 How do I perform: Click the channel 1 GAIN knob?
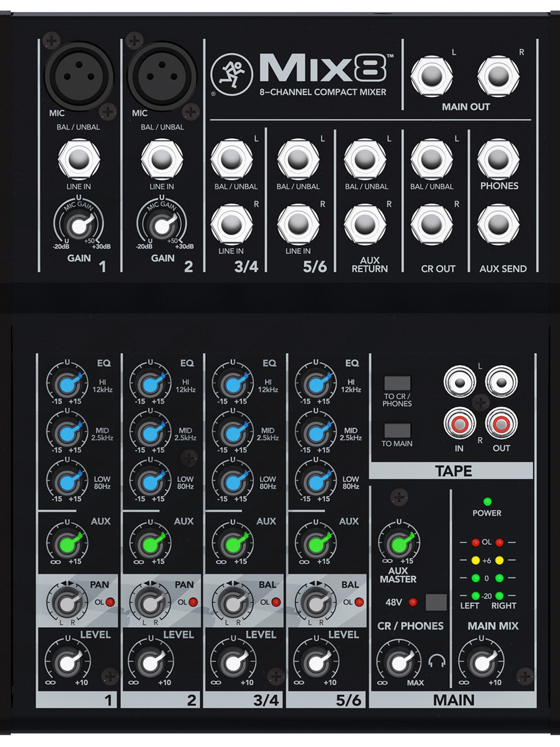tap(78, 226)
